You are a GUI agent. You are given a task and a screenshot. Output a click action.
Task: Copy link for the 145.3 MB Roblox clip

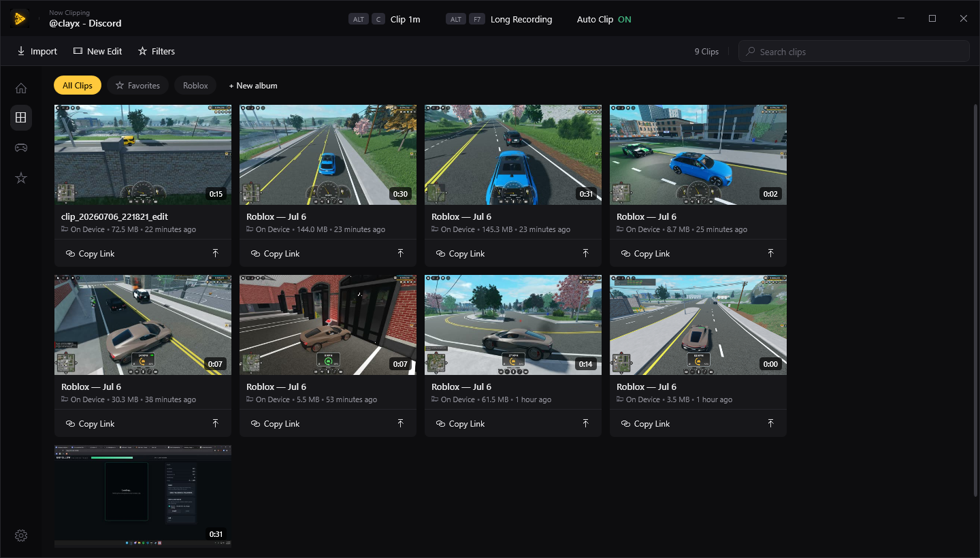point(460,253)
